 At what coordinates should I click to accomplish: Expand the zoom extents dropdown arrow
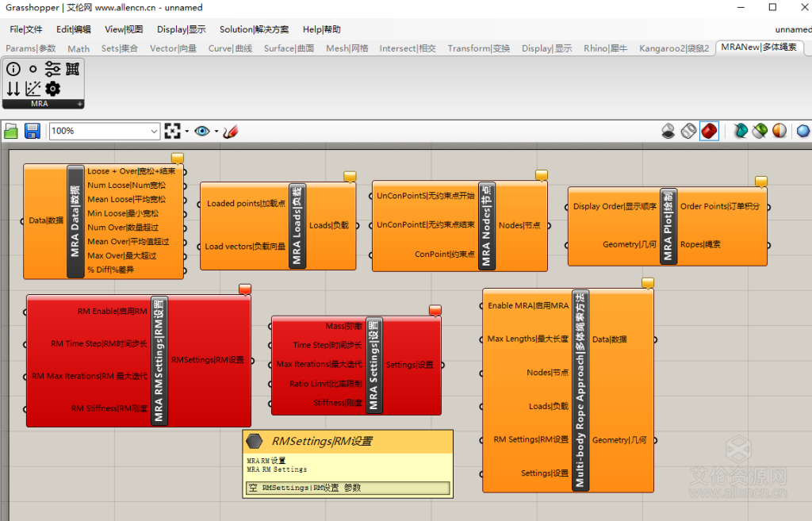[187, 132]
